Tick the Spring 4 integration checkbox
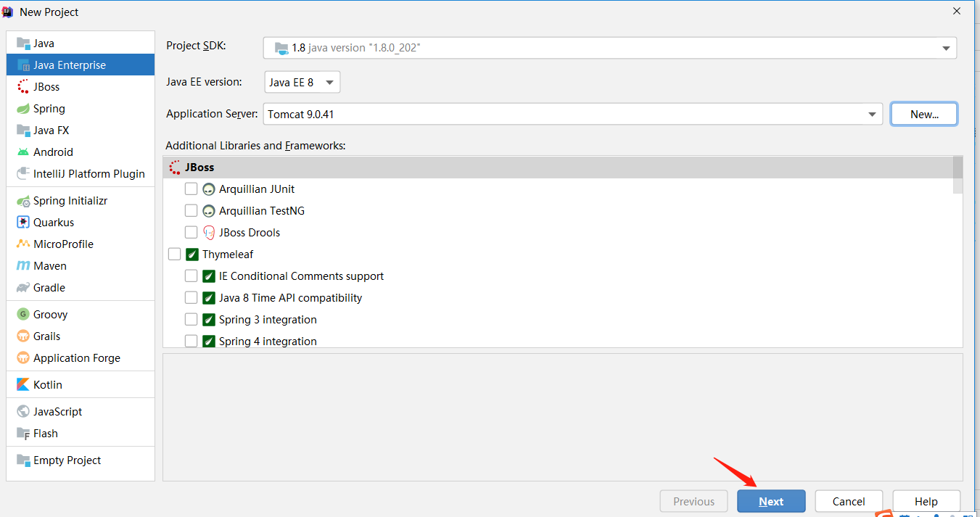Image resolution: width=980 pixels, height=517 pixels. pyautogui.click(x=191, y=342)
